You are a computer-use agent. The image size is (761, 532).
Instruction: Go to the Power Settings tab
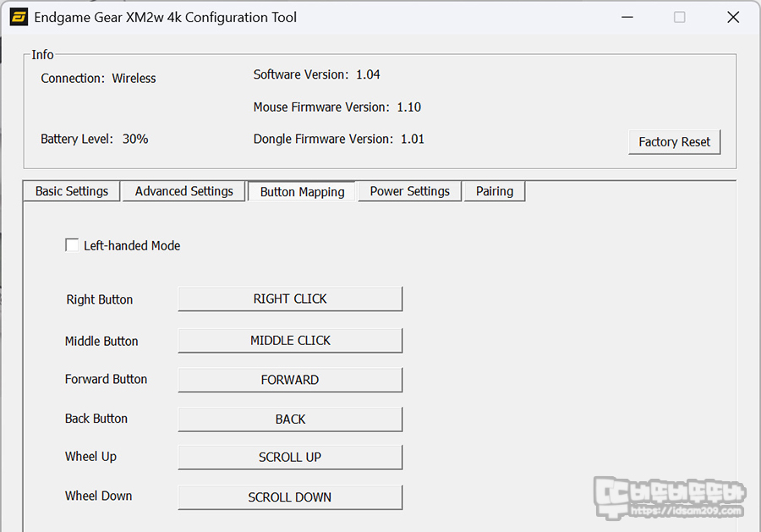(x=409, y=191)
